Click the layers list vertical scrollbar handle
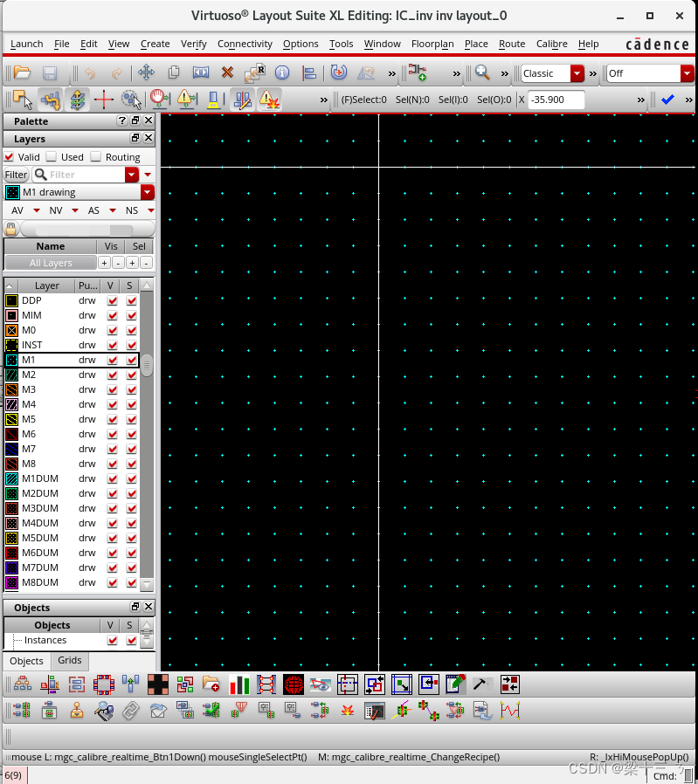The image size is (698, 784). tap(147, 366)
